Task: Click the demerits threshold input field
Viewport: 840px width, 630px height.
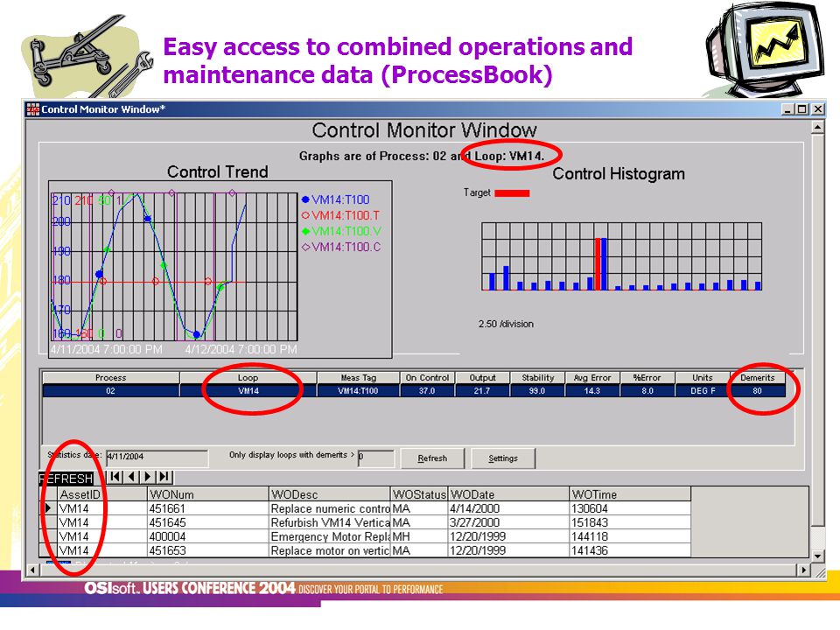Action: [375, 457]
